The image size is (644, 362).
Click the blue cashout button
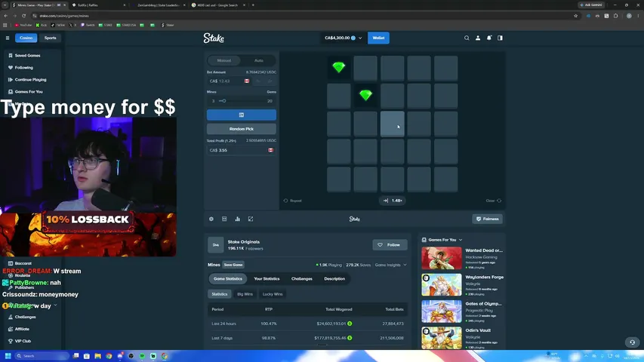[x=242, y=115]
